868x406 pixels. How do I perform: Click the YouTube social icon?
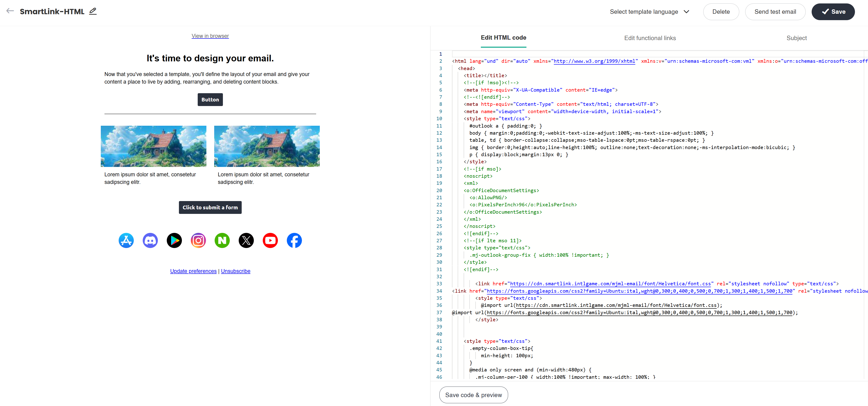[x=270, y=241]
